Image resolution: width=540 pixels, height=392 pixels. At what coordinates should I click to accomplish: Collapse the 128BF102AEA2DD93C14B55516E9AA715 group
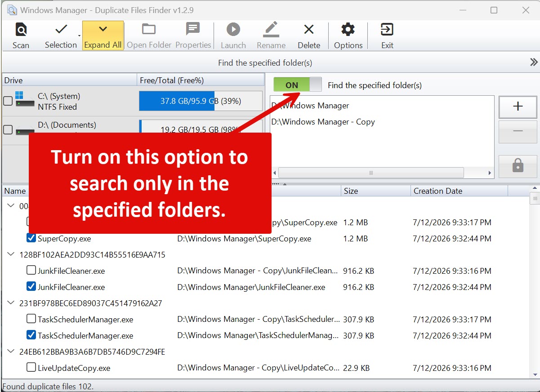click(x=11, y=254)
